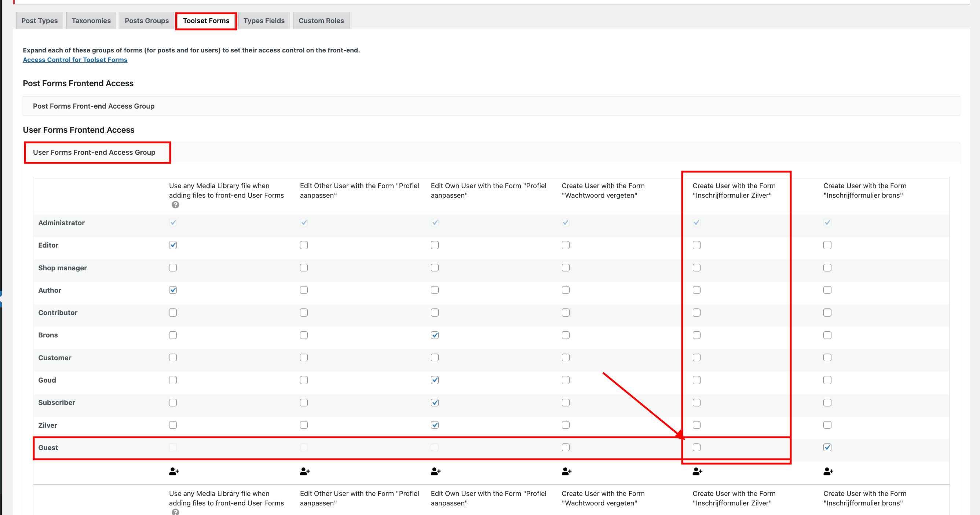Uncheck Editor Media Library file permission
This screenshot has height=515, width=980.
(173, 245)
